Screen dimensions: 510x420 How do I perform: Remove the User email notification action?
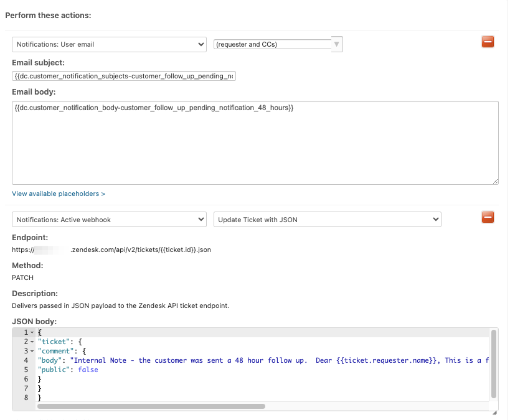click(x=488, y=42)
